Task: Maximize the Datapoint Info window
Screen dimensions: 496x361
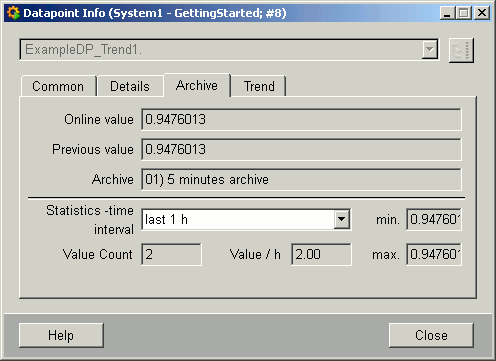Action: click(464, 13)
